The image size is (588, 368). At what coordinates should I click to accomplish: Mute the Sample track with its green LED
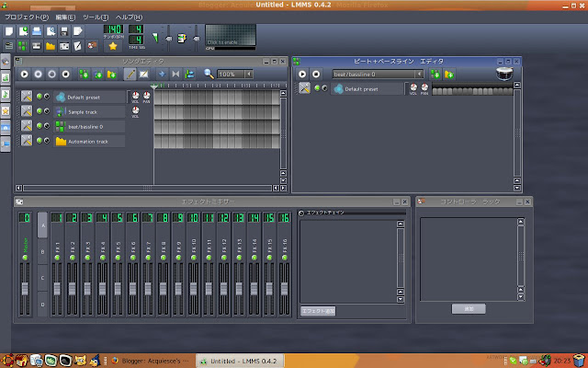click(x=40, y=111)
